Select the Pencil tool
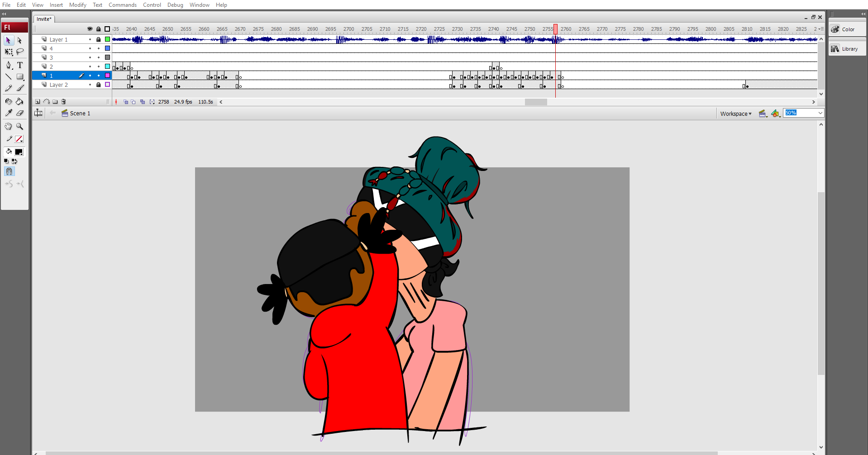The width and height of the screenshot is (868, 455). click(x=9, y=88)
